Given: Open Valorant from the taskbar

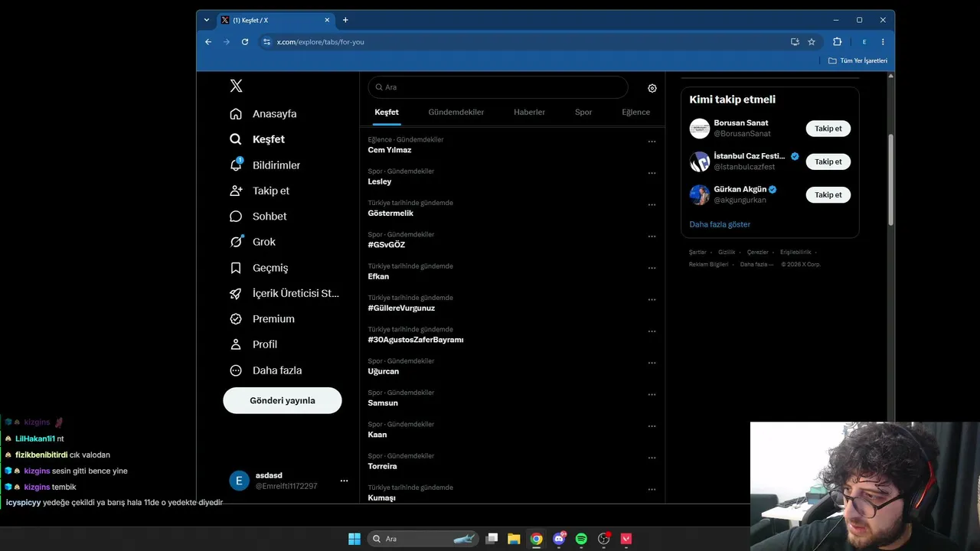Looking at the screenshot, I should [626, 539].
